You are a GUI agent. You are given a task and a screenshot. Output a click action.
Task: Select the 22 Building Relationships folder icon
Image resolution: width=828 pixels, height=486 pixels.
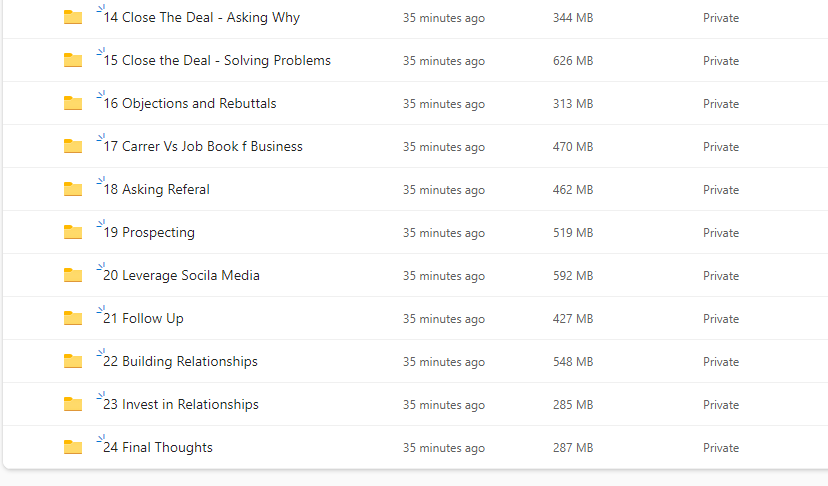coord(73,361)
